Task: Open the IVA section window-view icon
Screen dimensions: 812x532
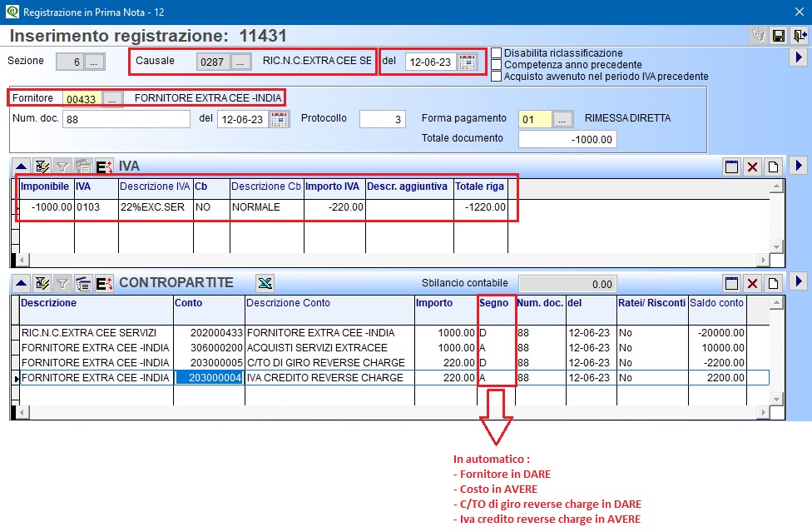Action: point(732,167)
